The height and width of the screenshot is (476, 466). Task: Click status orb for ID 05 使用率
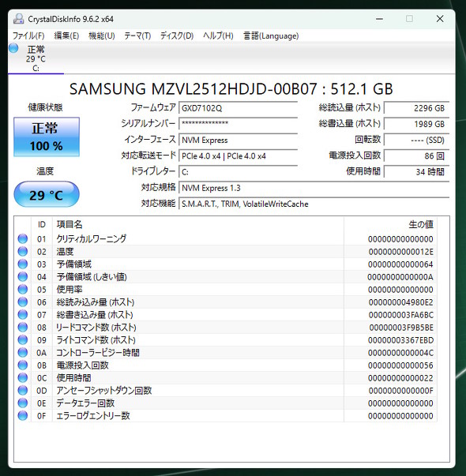22,289
